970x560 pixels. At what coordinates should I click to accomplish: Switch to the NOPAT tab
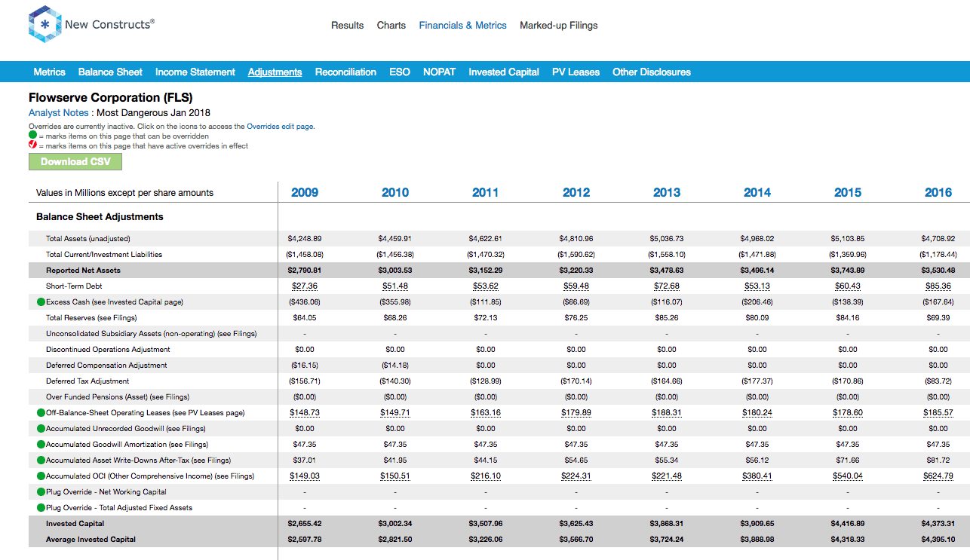(439, 72)
